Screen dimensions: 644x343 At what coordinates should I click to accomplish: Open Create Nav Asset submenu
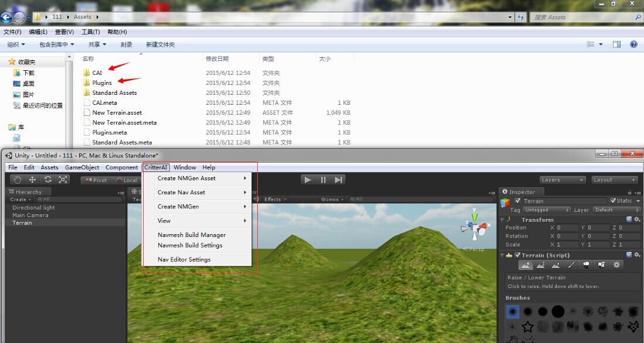tap(197, 193)
